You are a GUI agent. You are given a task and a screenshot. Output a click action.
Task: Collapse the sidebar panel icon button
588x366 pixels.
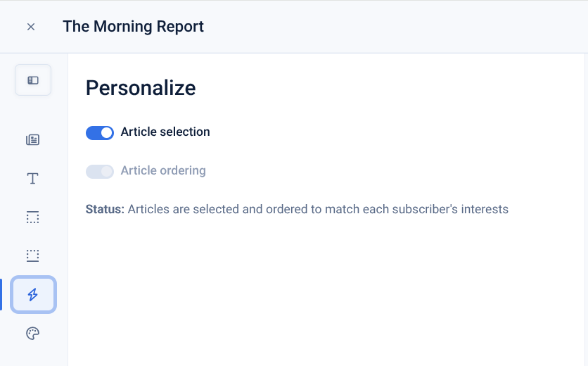coord(33,80)
